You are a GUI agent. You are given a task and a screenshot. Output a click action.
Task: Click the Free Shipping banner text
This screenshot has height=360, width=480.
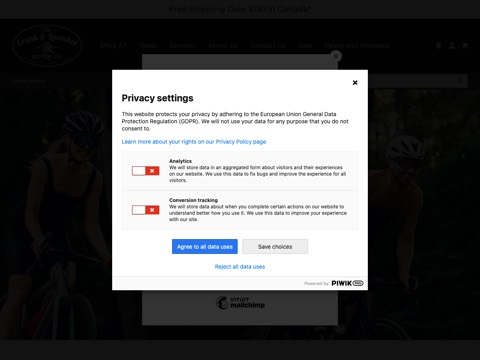pyautogui.click(x=240, y=9)
